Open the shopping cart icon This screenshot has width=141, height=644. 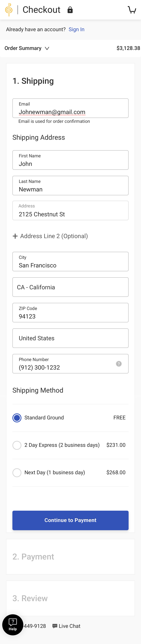click(132, 10)
